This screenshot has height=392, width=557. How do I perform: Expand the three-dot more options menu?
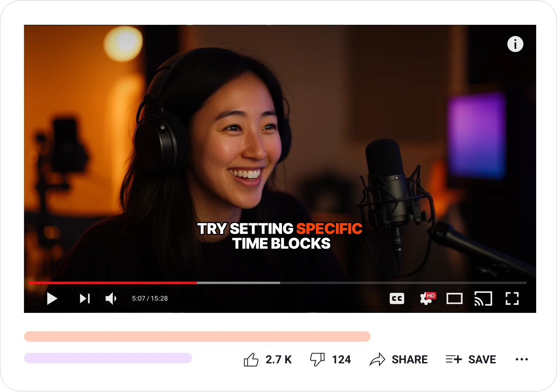pos(521,360)
